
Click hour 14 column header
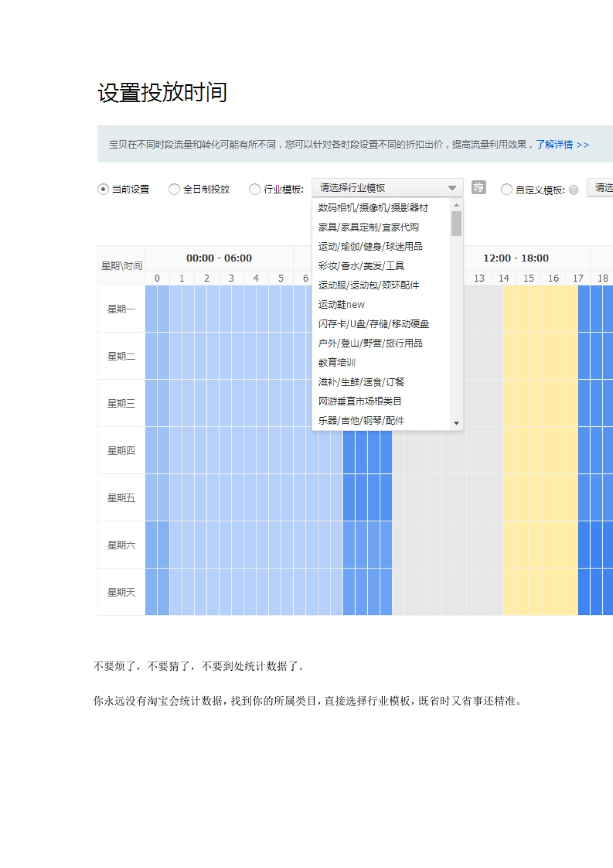[504, 278]
